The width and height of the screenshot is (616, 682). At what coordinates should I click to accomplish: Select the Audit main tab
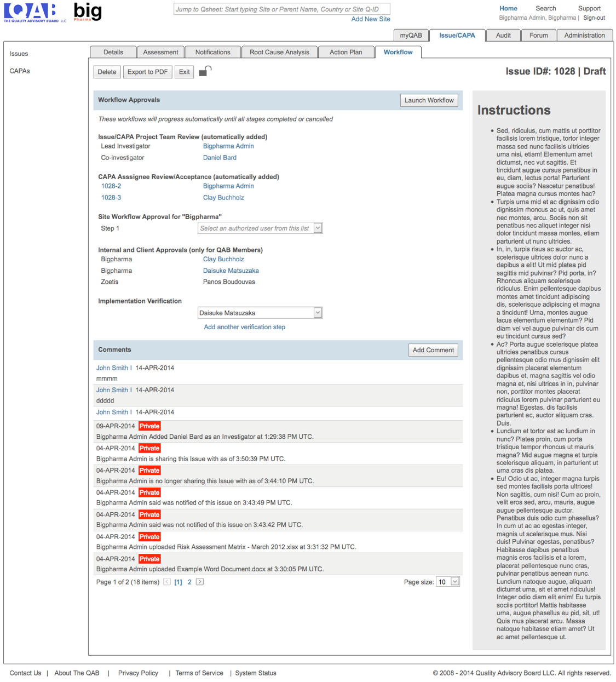pyautogui.click(x=503, y=35)
